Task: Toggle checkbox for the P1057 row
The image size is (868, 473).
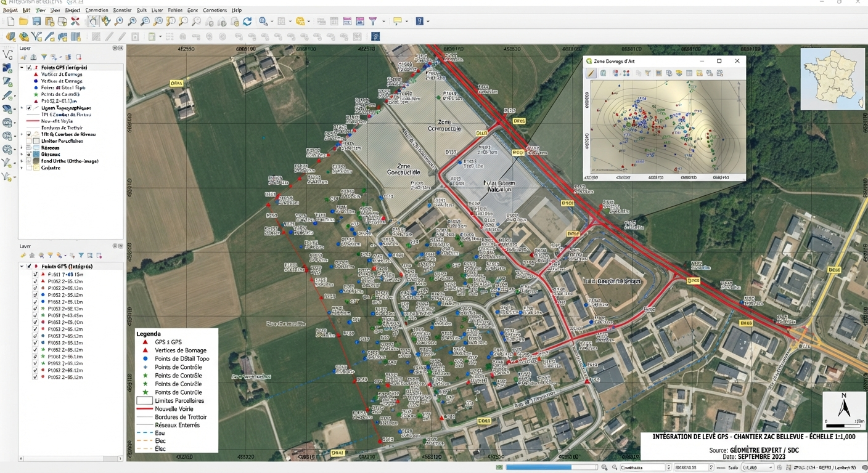Action: click(x=36, y=315)
